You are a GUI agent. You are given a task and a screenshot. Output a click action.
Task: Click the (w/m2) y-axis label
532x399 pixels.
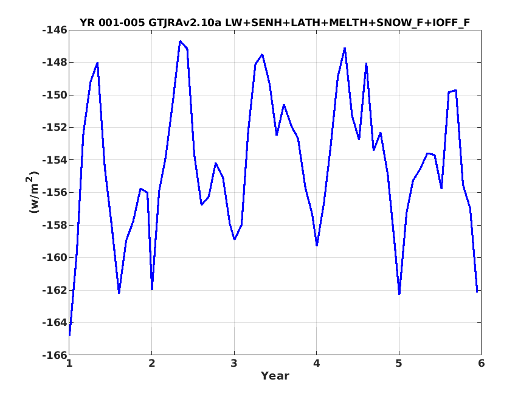(x=33, y=192)
